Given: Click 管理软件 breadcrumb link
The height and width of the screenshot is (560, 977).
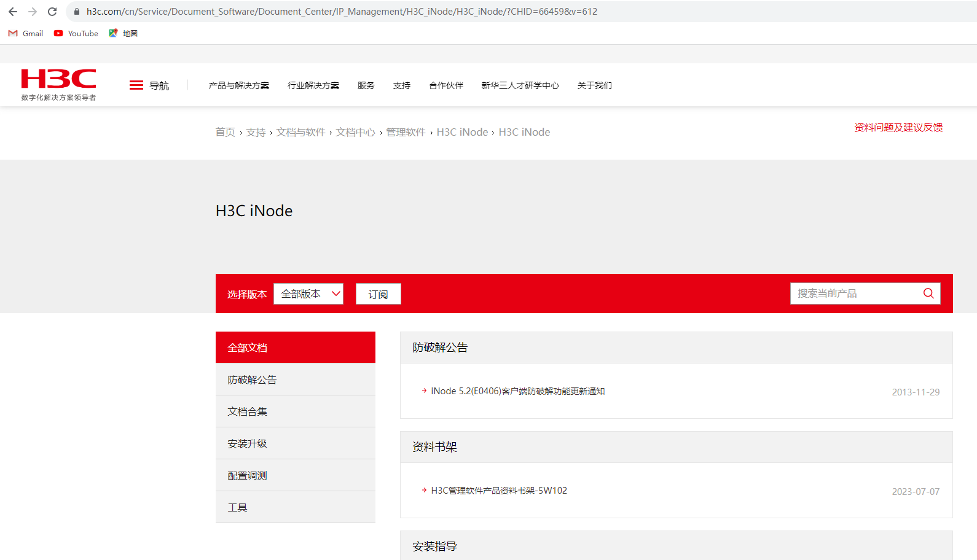Looking at the screenshot, I should pyautogui.click(x=406, y=132).
